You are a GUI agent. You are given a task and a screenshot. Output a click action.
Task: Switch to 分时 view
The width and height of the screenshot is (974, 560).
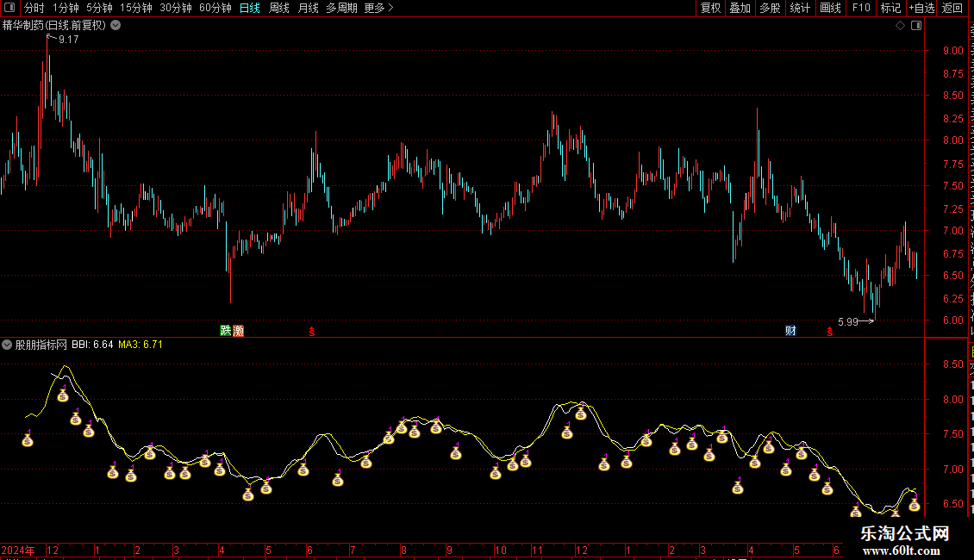point(34,8)
